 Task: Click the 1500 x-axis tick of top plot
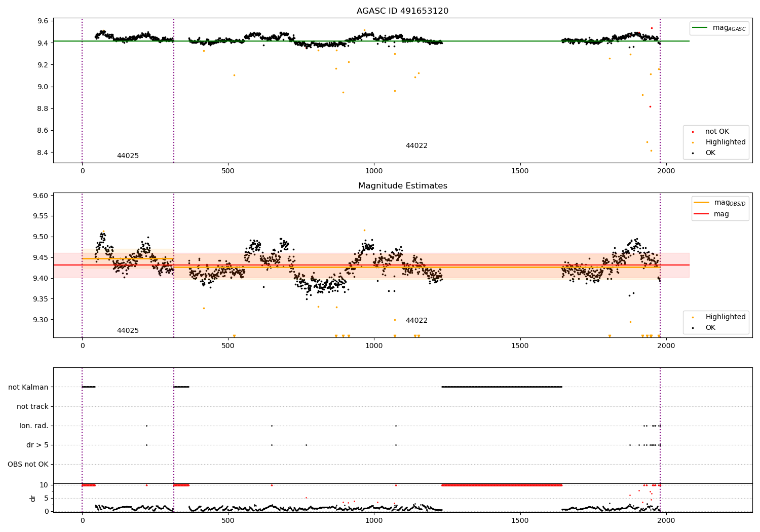point(520,171)
